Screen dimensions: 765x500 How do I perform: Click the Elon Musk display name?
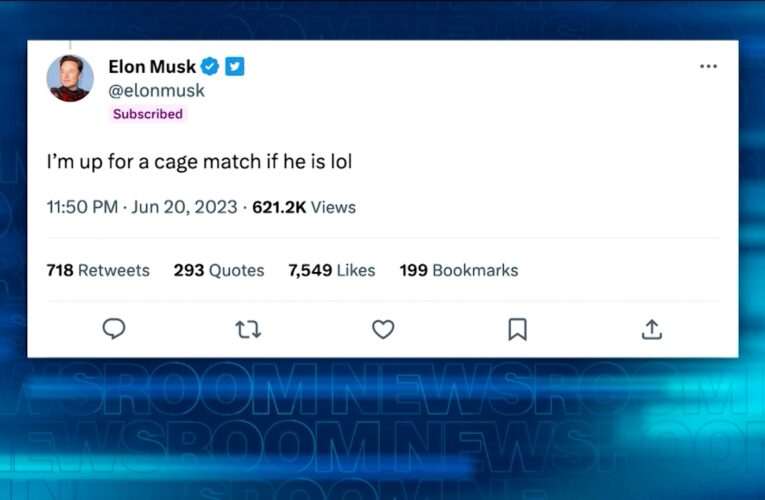[152, 67]
